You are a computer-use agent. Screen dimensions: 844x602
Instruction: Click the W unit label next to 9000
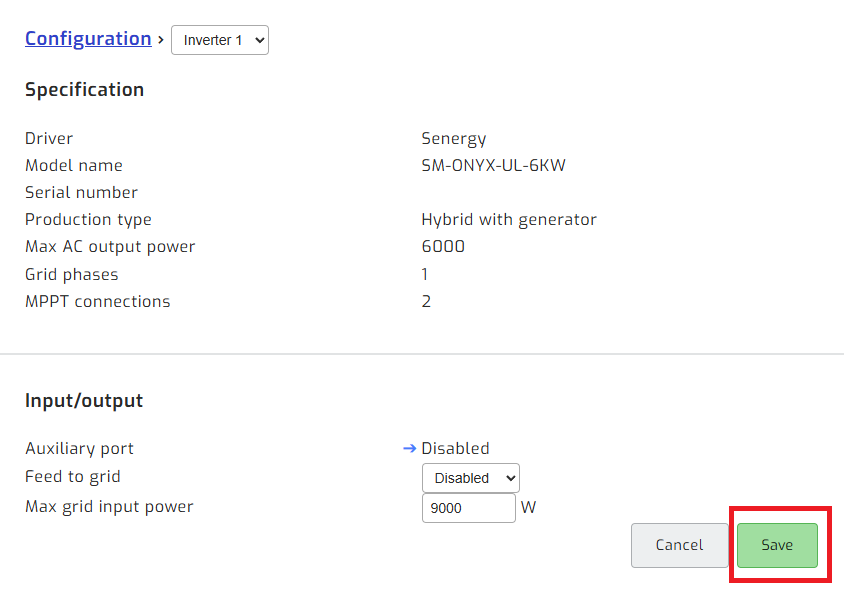coord(528,507)
